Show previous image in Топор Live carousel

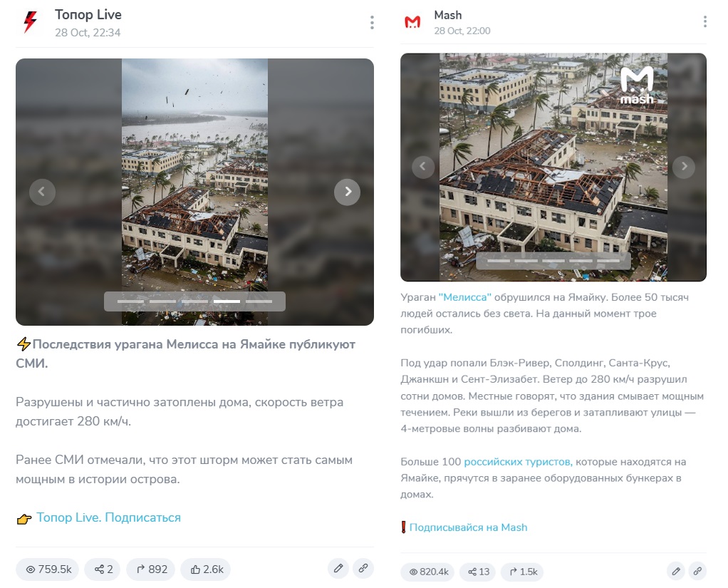click(x=42, y=192)
